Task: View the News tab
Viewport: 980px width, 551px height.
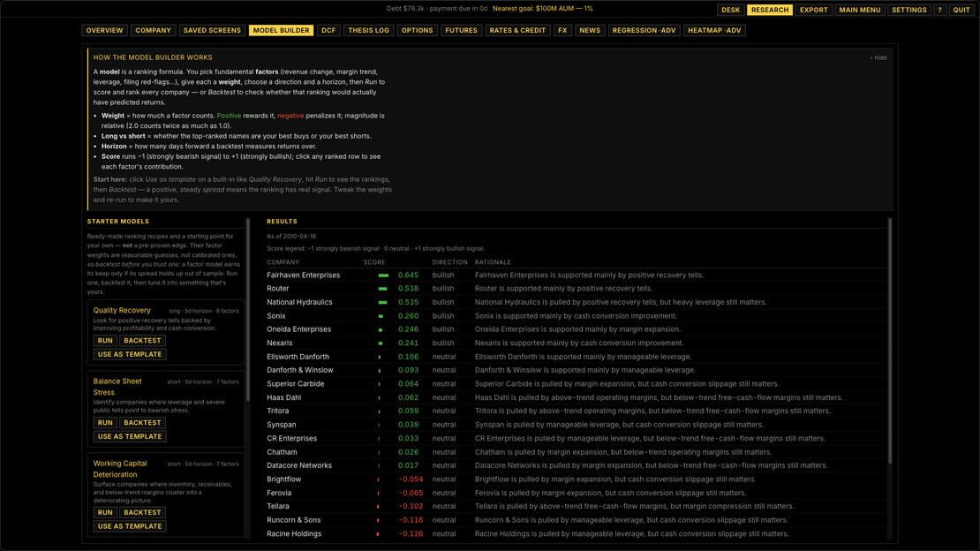Action: pos(590,30)
